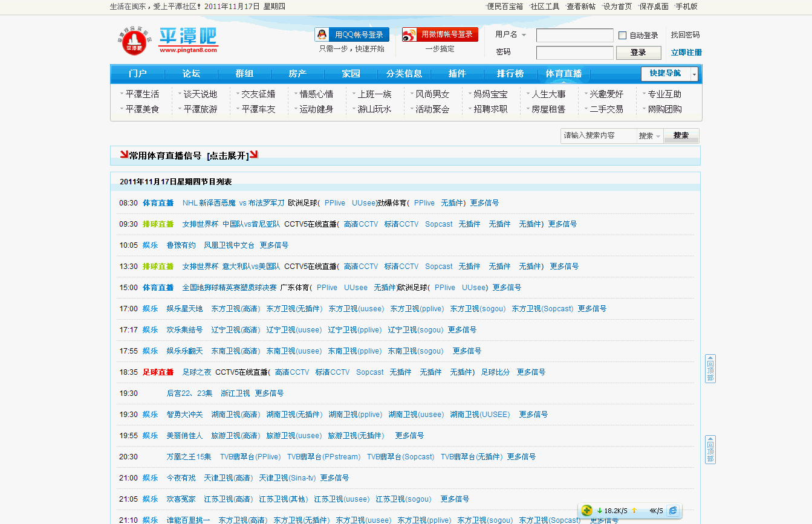Expand 常用体育直播信号 via 点击展开
The image size is (812, 524).
coord(227,156)
